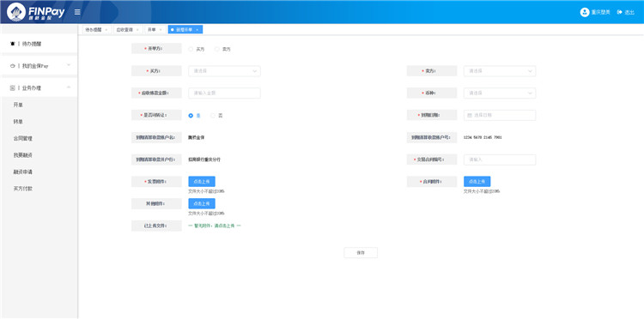Select 否 radio for 是否可转让
Screen dimensions: 644x319
pos(213,116)
